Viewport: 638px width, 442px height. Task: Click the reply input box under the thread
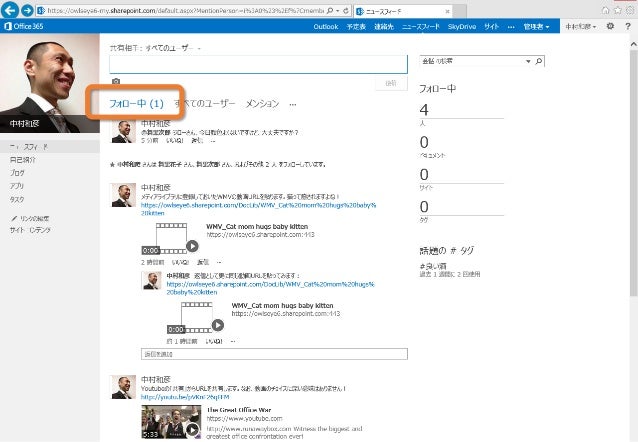pos(274,354)
